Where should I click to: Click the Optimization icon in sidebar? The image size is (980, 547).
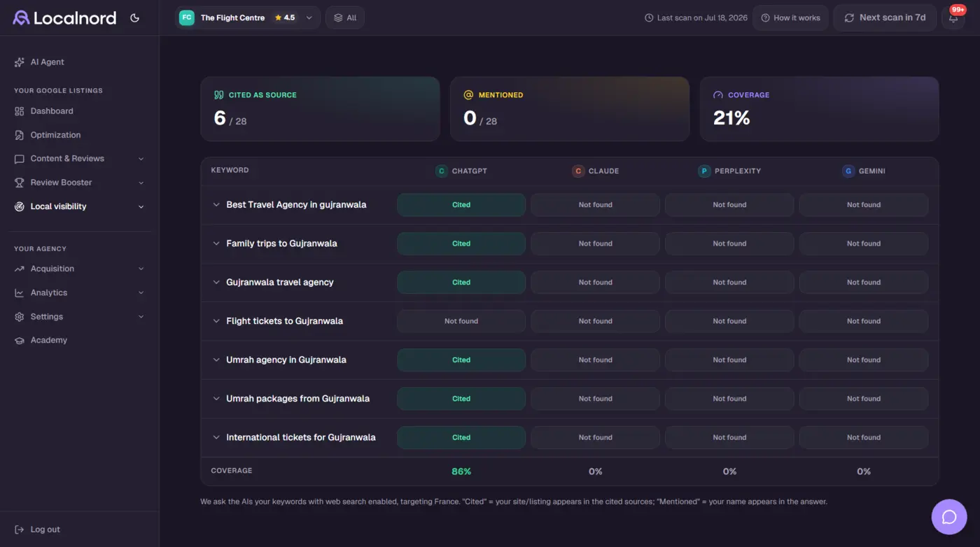20,135
